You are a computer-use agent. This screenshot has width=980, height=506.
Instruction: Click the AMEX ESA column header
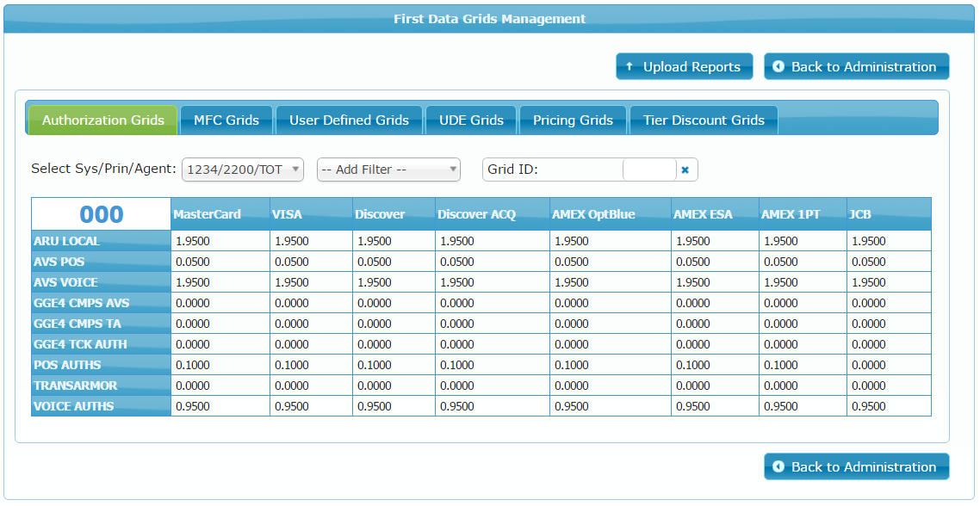[715, 214]
